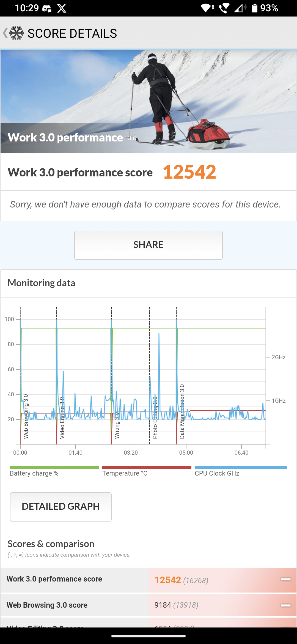Tap the red Temperature legend swatch
Image resolution: width=297 pixels, height=644 pixels.
[x=147, y=467]
